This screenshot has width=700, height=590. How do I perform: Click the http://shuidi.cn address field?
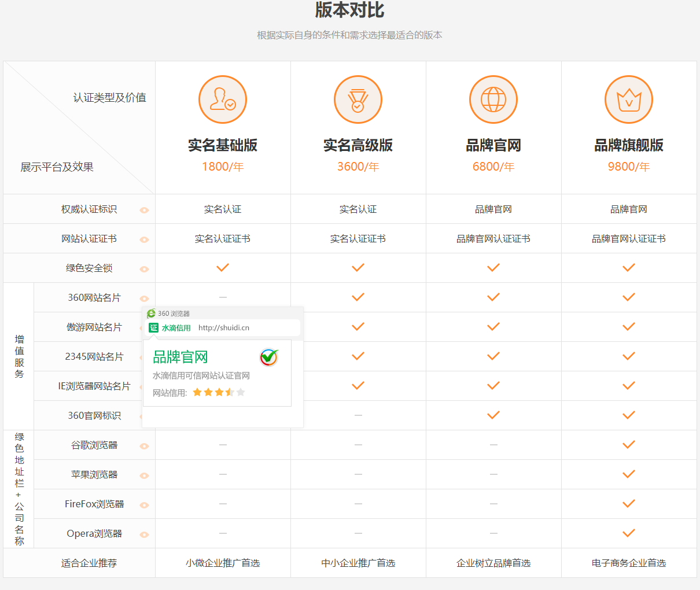click(224, 328)
